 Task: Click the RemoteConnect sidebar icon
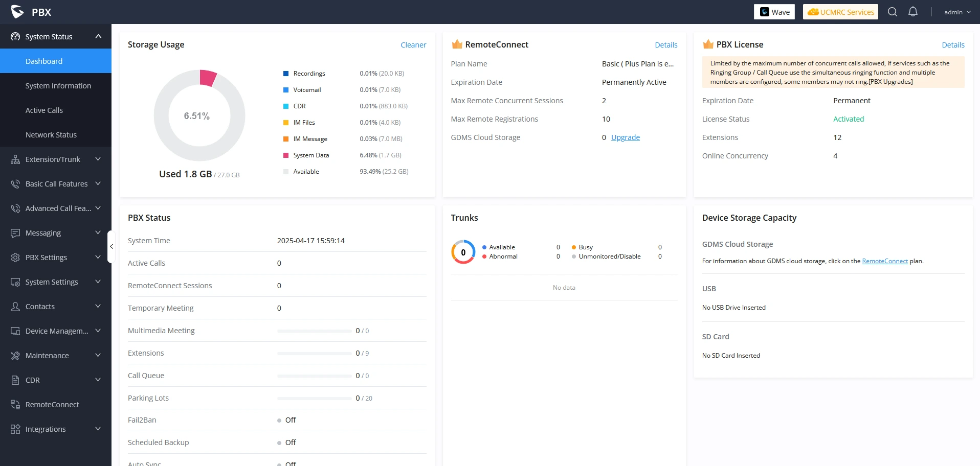pyautogui.click(x=15, y=405)
